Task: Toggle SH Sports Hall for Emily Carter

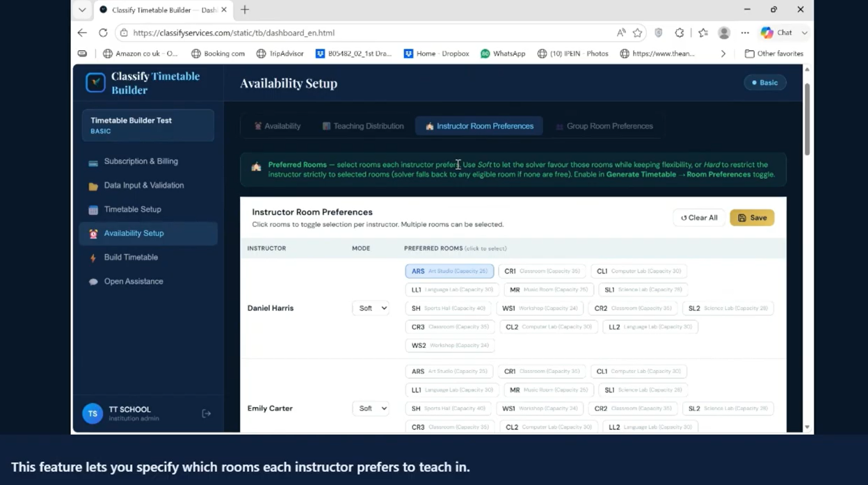Action: coord(448,408)
